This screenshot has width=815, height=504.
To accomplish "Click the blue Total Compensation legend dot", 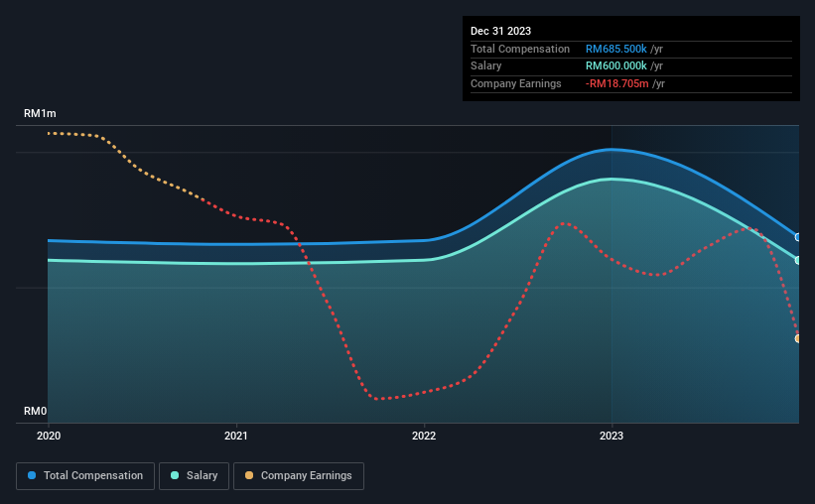I will click(x=32, y=475).
